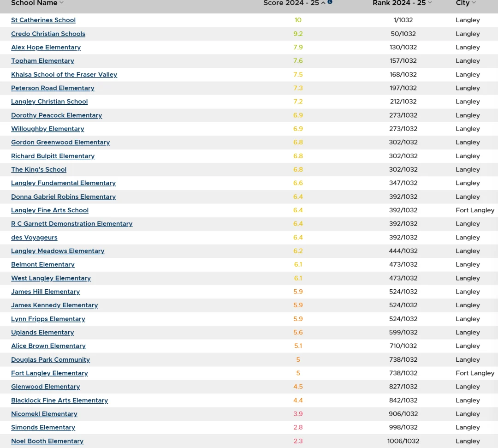Open Dorothy Peacock Elementary link
This screenshot has height=448, width=498.
57,115
